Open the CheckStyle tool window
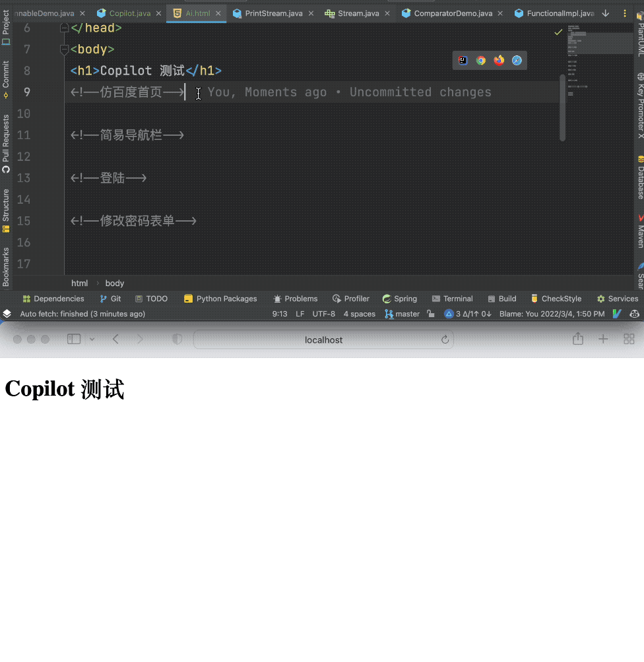 pos(556,299)
